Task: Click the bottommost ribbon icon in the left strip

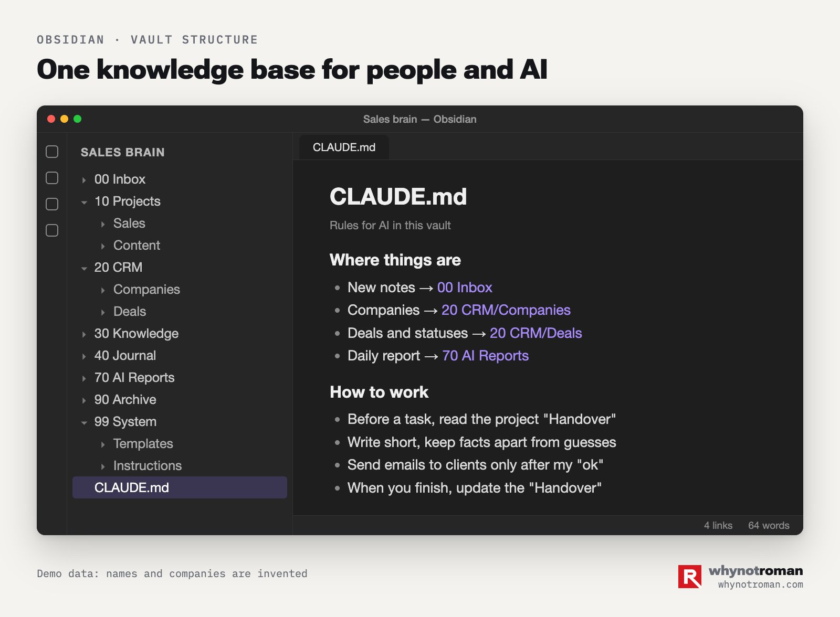Action: 52,230
